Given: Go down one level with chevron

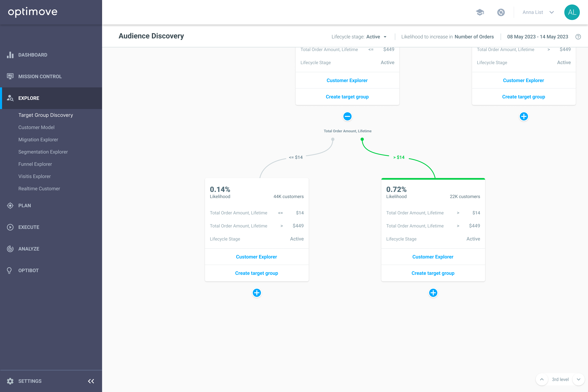Looking at the screenshot, I should coord(579,379).
